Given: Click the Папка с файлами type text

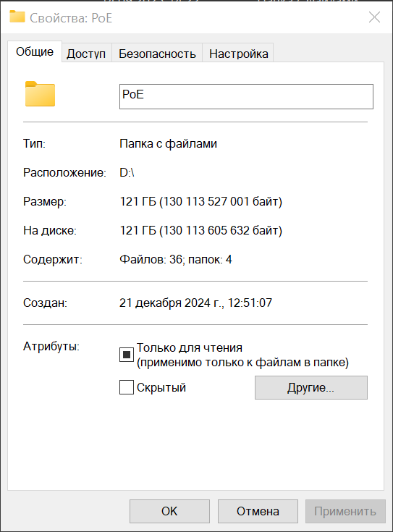Looking at the screenshot, I should [x=168, y=143].
